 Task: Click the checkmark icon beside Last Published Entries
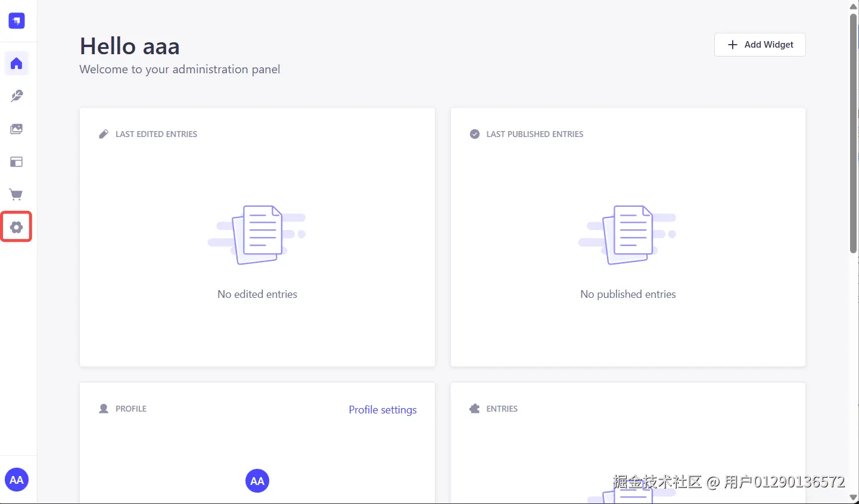(x=475, y=134)
